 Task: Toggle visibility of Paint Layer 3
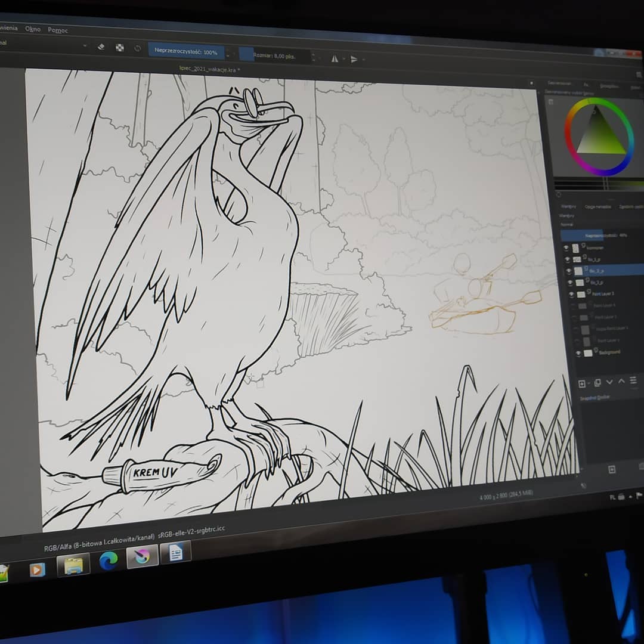coord(570,295)
